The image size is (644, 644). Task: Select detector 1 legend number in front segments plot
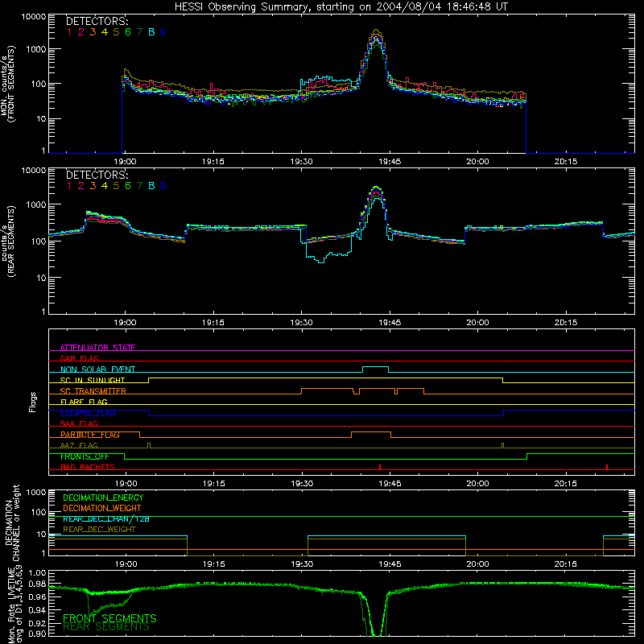tap(69, 32)
